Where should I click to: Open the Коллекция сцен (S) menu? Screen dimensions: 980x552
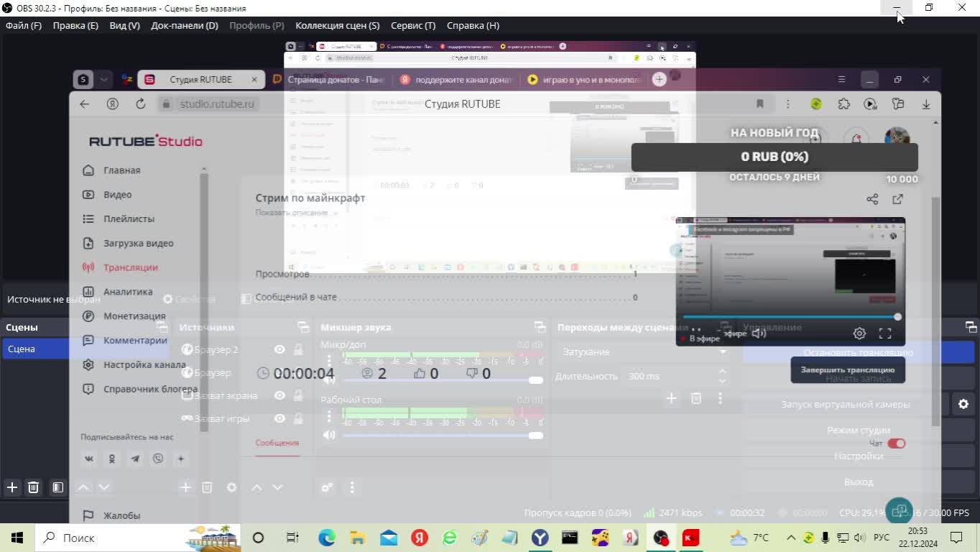click(337, 25)
